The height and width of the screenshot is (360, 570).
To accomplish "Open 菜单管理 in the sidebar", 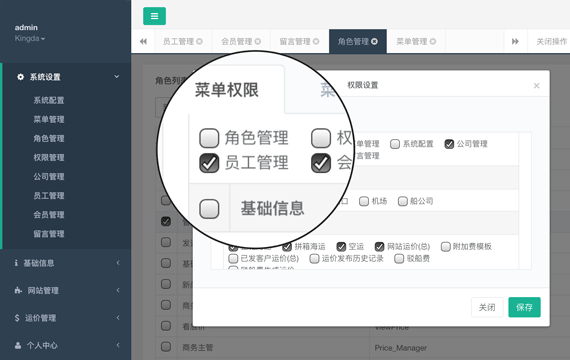I will coord(49,119).
